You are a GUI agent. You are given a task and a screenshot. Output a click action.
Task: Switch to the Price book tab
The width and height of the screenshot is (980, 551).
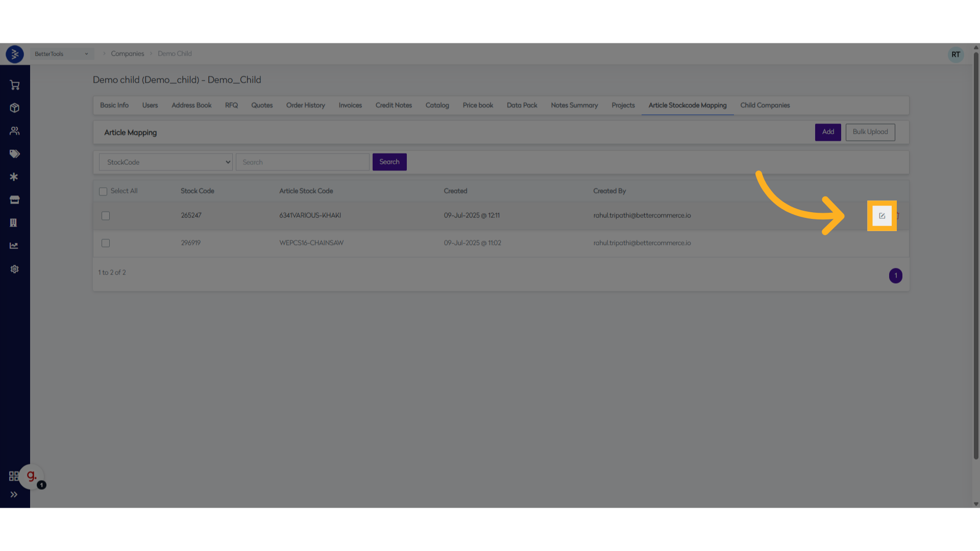click(478, 106)
